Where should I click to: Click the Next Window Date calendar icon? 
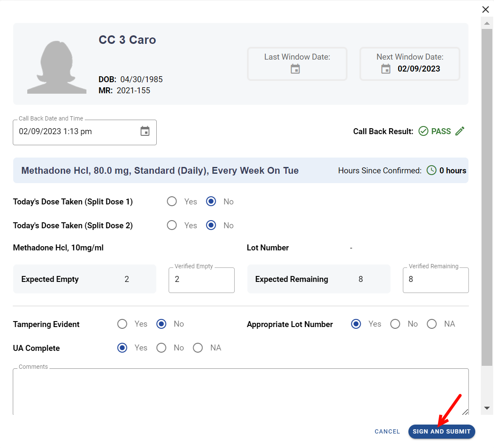(x=386, y=69)
